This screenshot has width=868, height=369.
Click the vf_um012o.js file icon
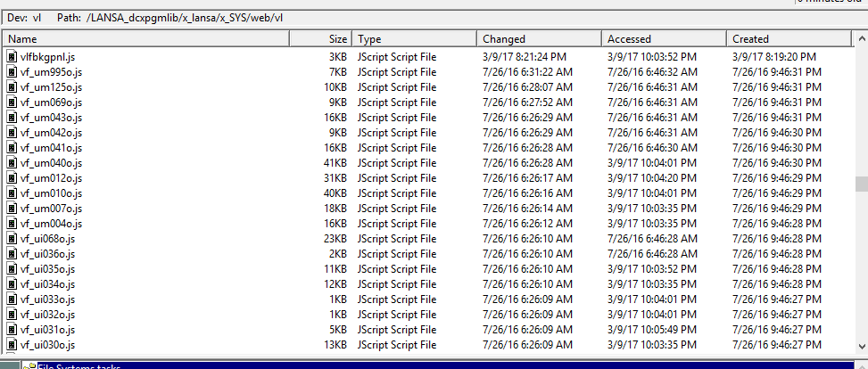pyautogui.click(x=12, y=178)
